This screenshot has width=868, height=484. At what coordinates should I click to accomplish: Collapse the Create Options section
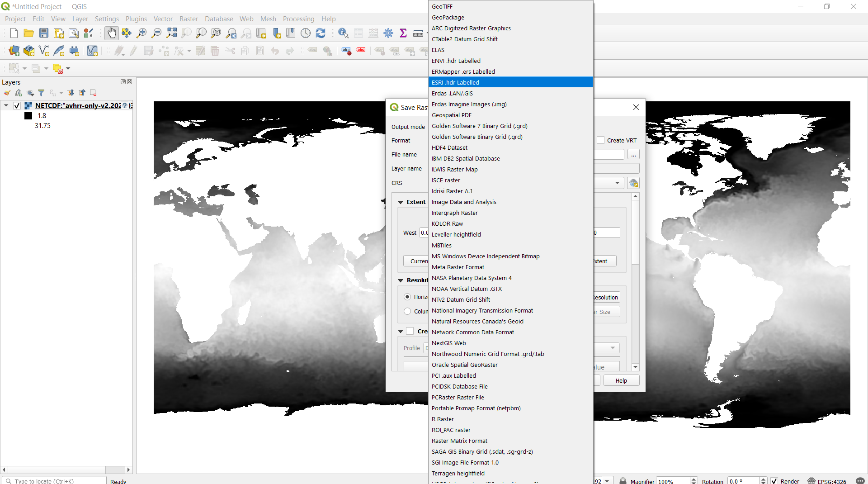[401, 332]
